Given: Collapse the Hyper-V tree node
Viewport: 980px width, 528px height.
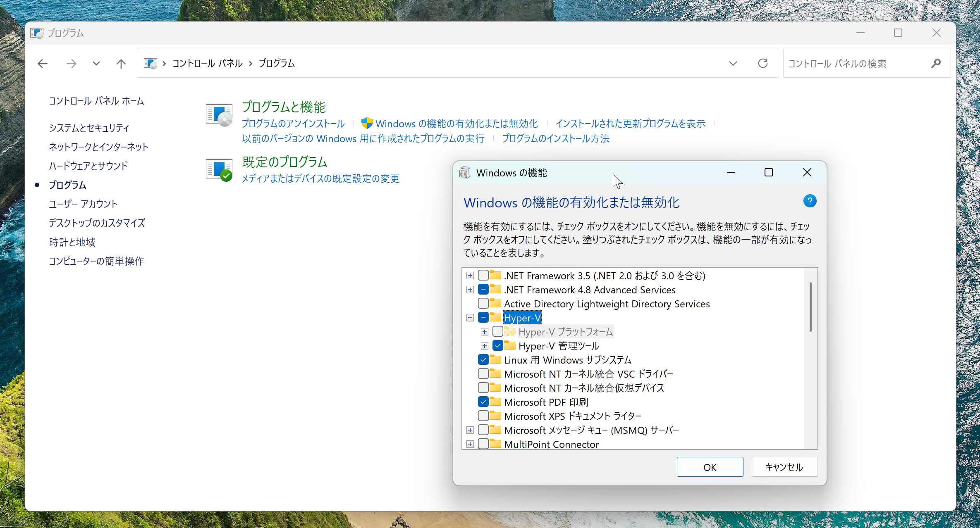Looking at the screenshot, I should click(470, 318).
